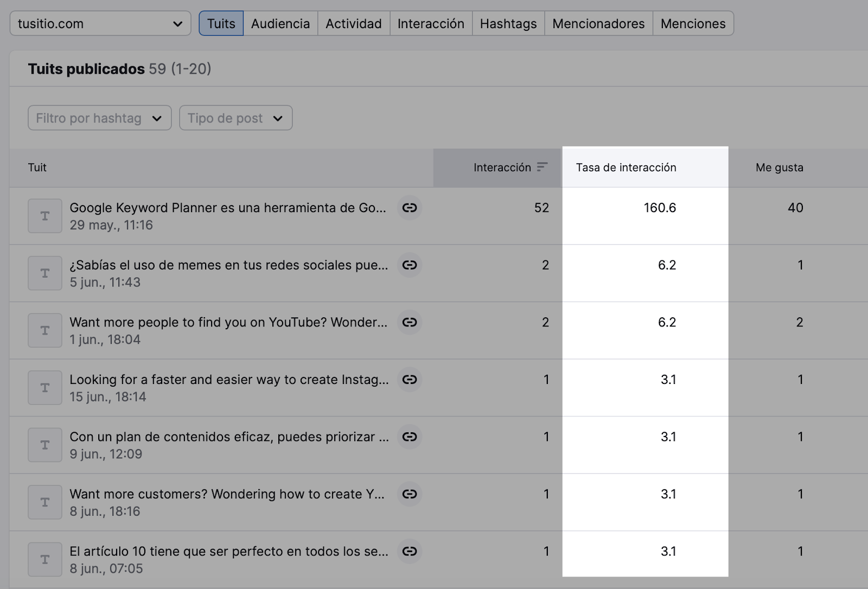Open link icon for Instagram tweet dated 15 jun.
Image resolution: width=868 pixels, height=589 pixels.
click(x=410, y=380)
